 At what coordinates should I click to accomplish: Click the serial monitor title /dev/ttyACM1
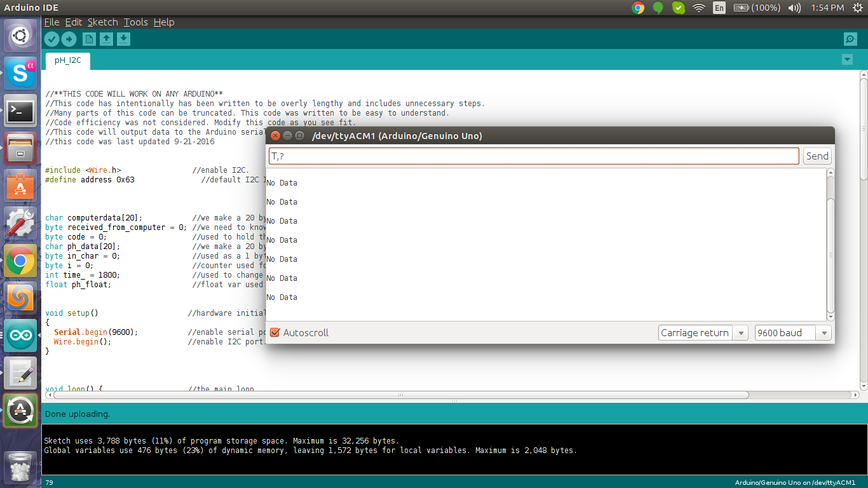(x=397, y=136)
